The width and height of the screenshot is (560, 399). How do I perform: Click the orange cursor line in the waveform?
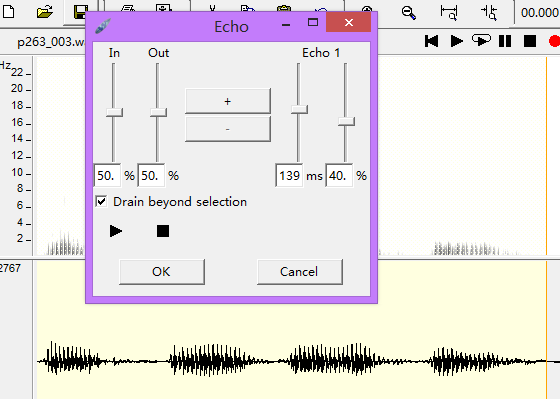[546, 329]
